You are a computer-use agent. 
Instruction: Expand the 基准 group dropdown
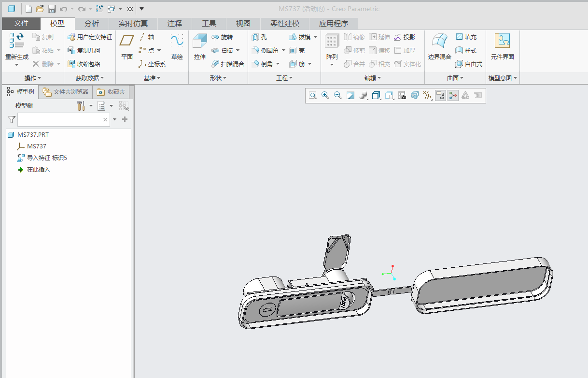[x=152, y=78]
